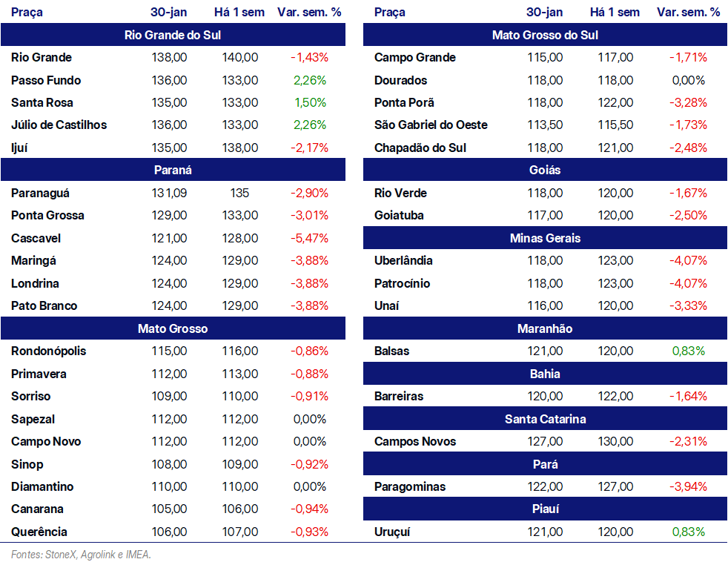The width and height of the screenshot is (728, 562).
Task: Click the Dourados 0,00% variation cell
Action: click(x=688, y=80)
